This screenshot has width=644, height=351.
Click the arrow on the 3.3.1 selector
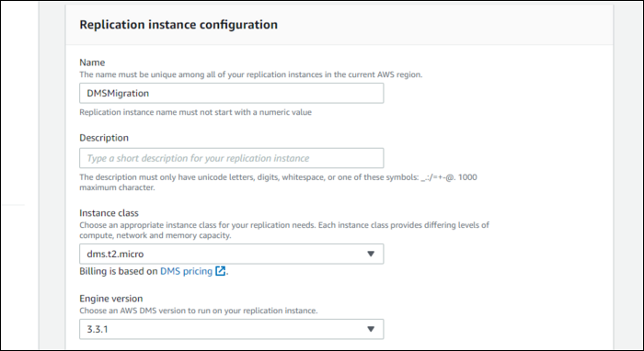coord(371,329)
